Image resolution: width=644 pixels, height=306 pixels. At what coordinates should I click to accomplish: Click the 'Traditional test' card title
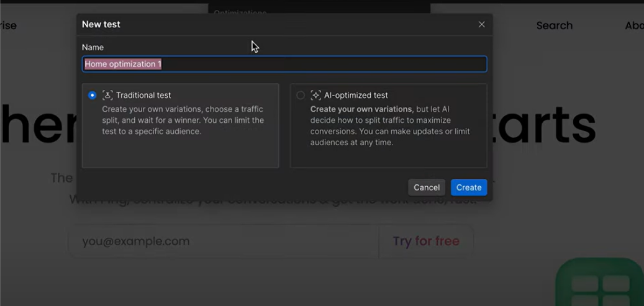[143, 96]
